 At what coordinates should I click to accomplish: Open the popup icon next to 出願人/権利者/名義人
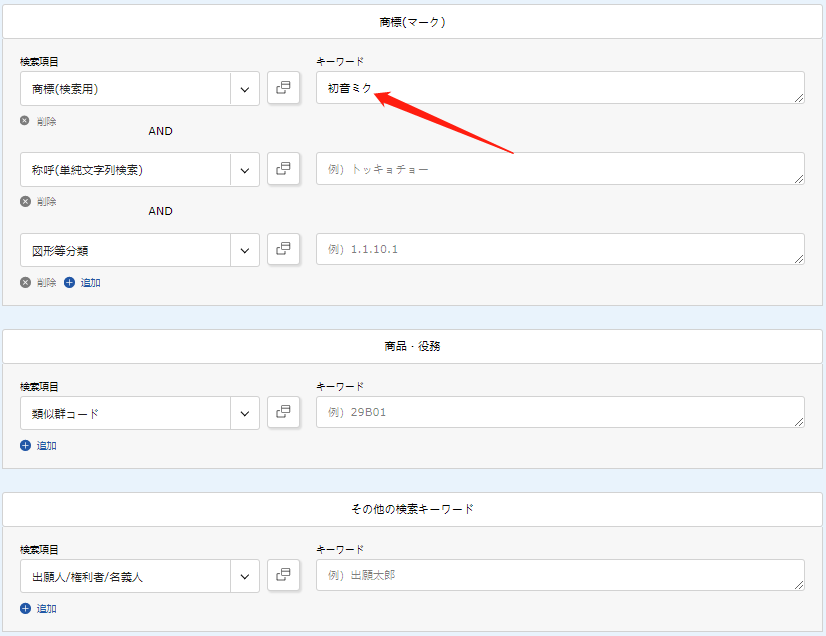[284, 575]
